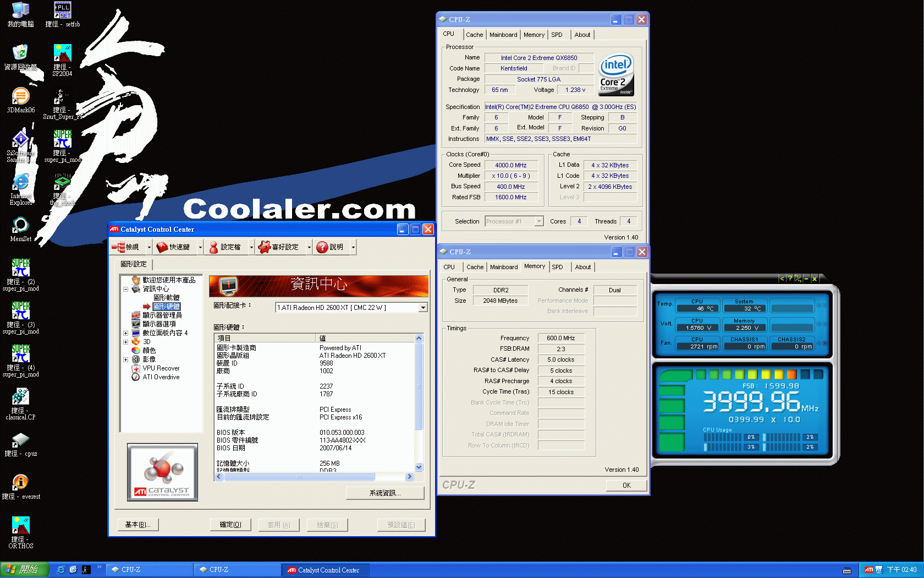
Task: Select ATI Overdrive in the tree
Action: pyautogui.click(x=161, y=377)
